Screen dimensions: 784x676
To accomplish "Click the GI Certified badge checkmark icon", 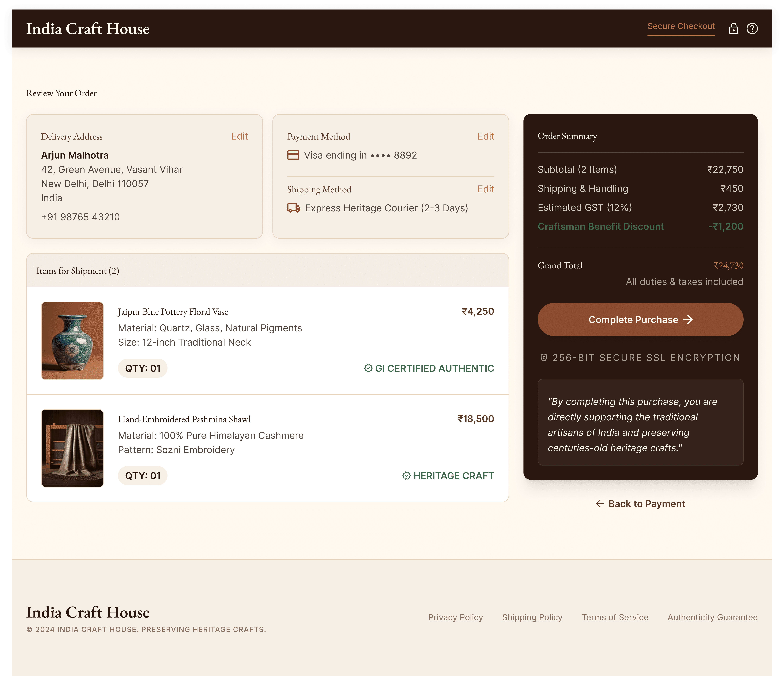I will point(368,368).
